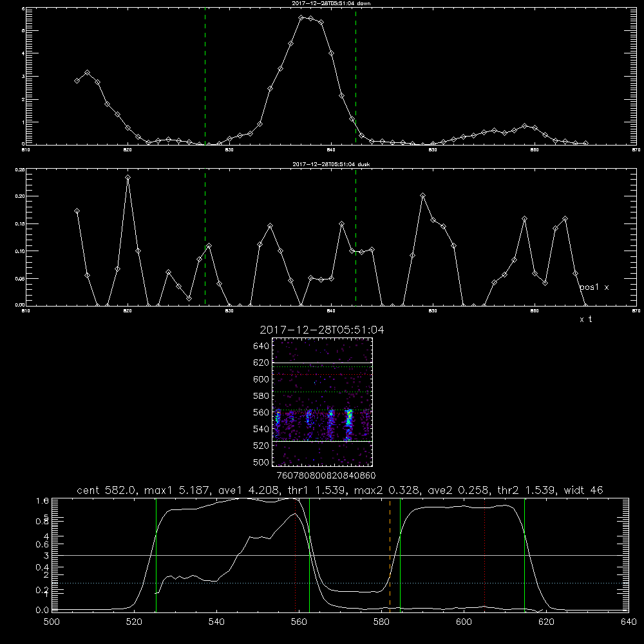Click the orange dashed centre line in bottom plot
The height and width of the screenshot is (644, 644).
click(390, 554)
